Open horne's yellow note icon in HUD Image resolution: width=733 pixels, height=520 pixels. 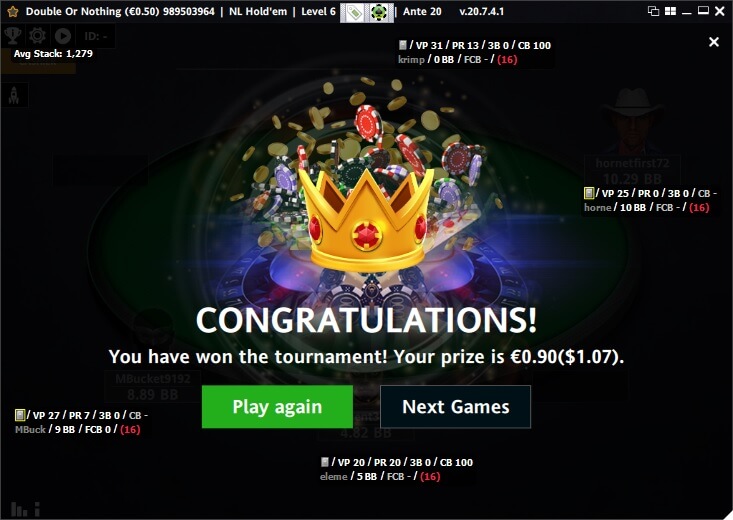(x=589, y=193)
